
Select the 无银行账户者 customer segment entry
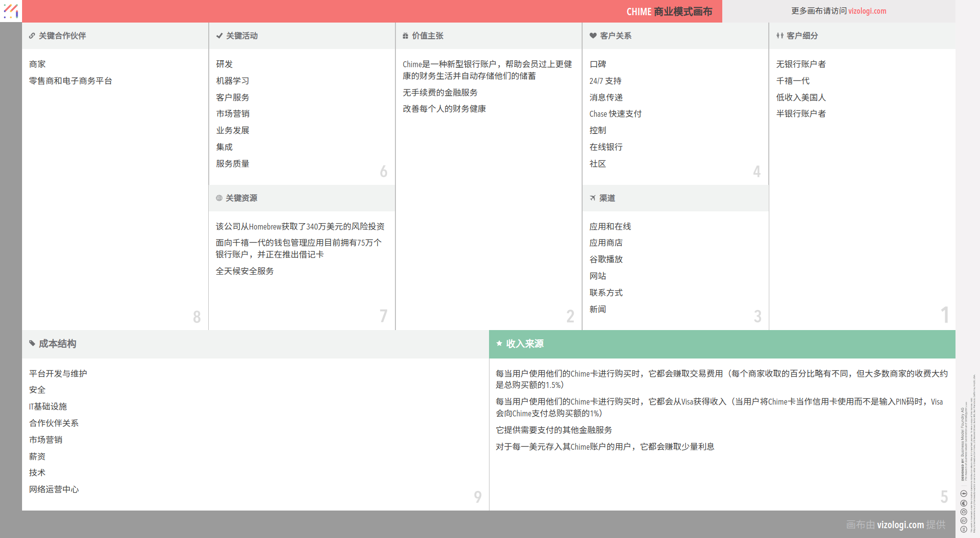coord(801,64)
